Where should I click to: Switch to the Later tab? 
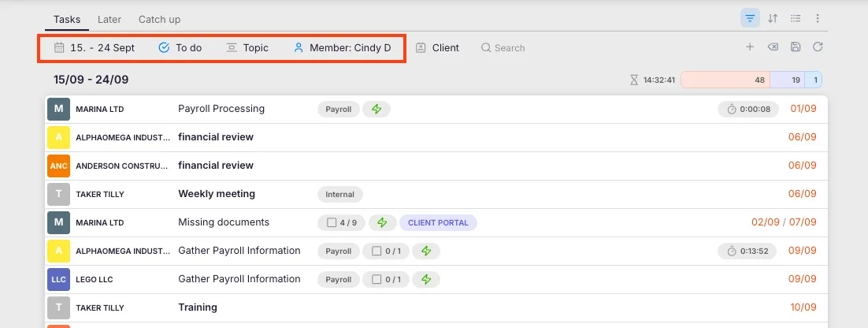(x=109, y=19)
